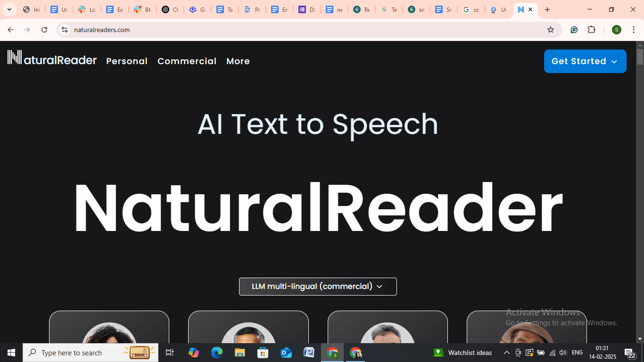Switch to the 'Ex' Docs tab

click(114, 9)
